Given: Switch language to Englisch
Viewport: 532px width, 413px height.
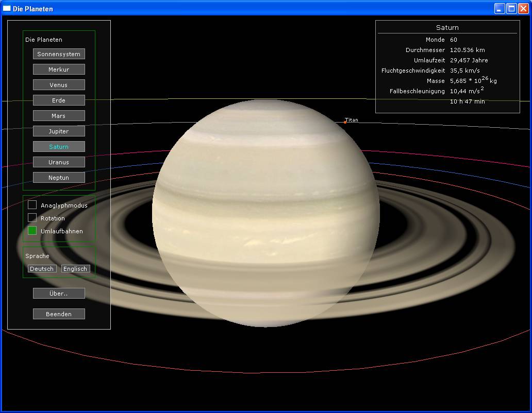Looking at the screenshot, I should [75, 269].
